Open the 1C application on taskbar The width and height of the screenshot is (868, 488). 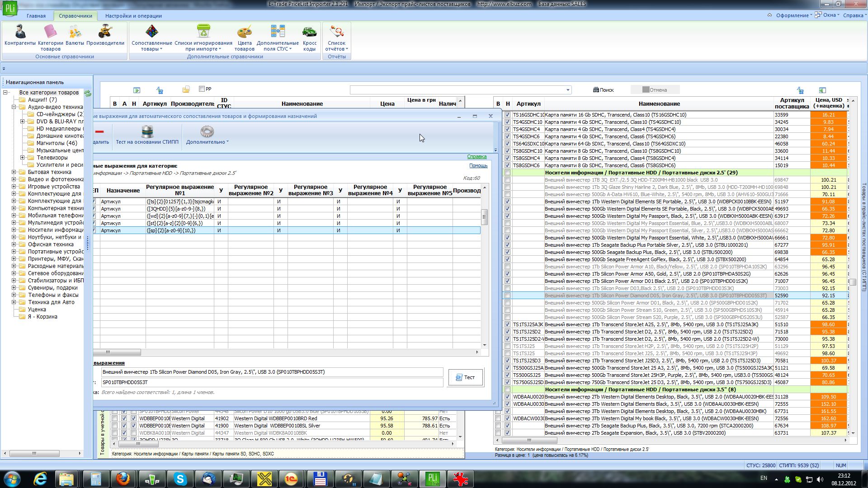(x=292, y=479)
